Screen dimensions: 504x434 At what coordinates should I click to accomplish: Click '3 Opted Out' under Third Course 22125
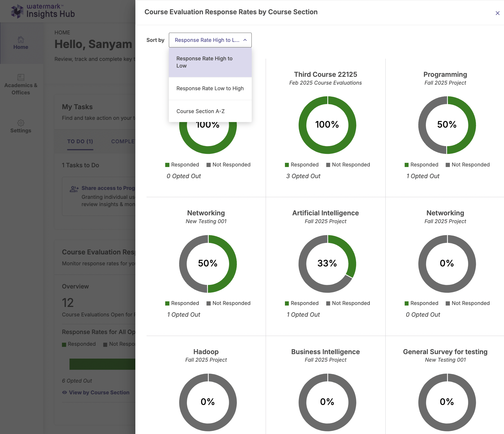pos(303,176)
